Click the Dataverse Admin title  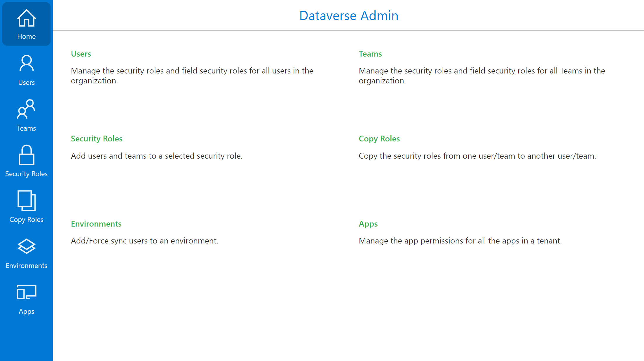pos(349,15)
